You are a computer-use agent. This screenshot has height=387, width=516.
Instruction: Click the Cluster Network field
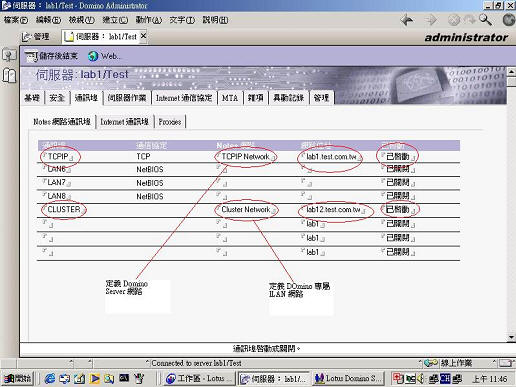(246, 210)
